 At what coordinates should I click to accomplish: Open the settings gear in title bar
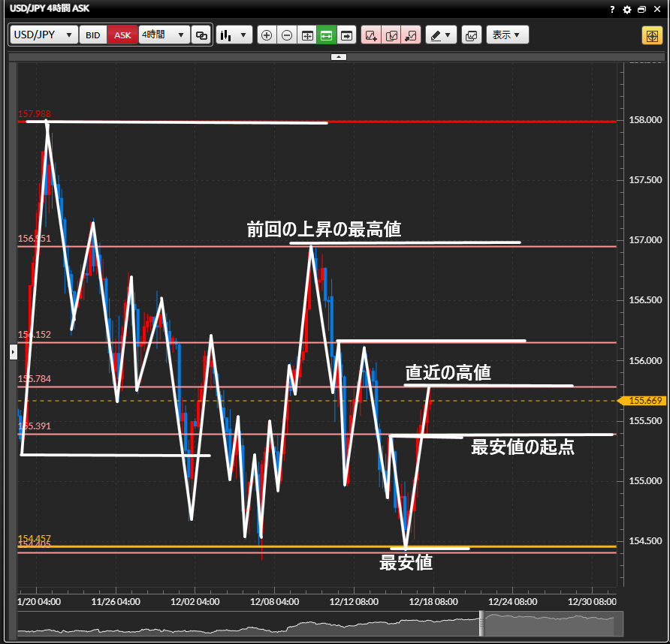tap(627, 10)
